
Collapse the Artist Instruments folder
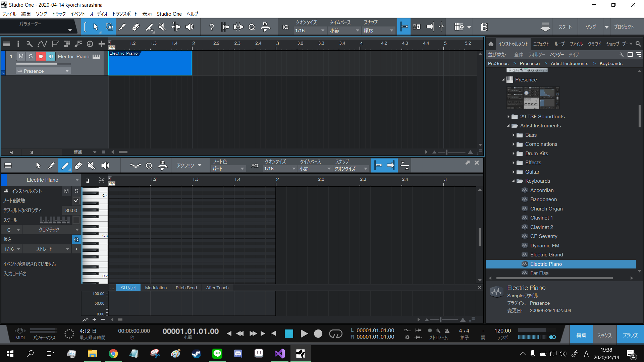tap(508, 126)
